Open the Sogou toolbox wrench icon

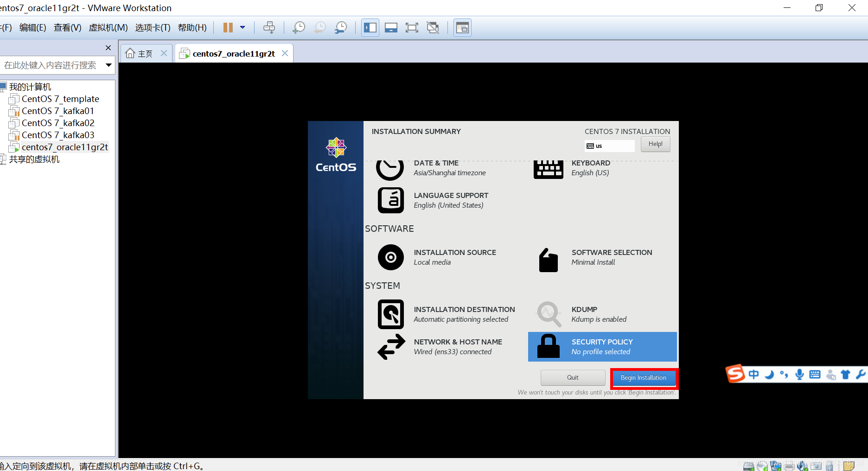tap(861, 374)
